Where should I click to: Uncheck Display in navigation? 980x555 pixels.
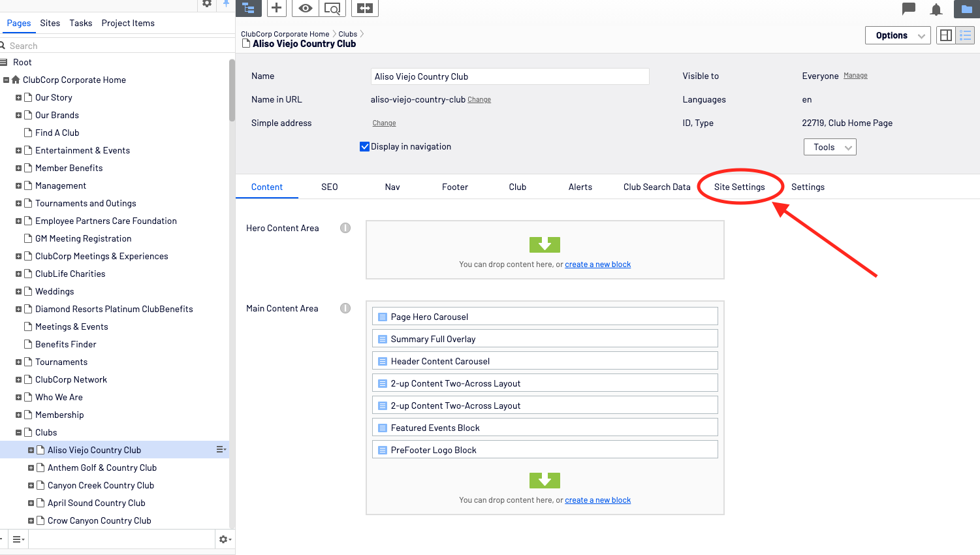(365, 146)
